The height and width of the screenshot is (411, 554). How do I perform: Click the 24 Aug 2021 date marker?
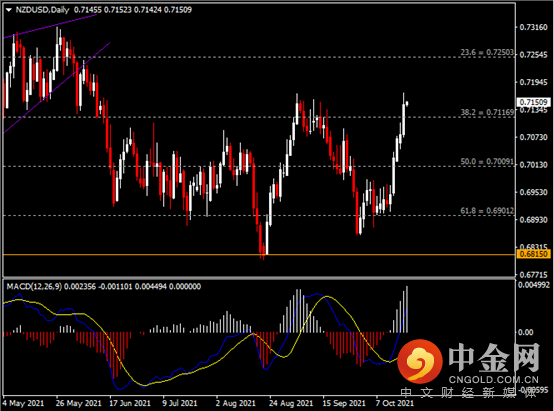point(290,403)
